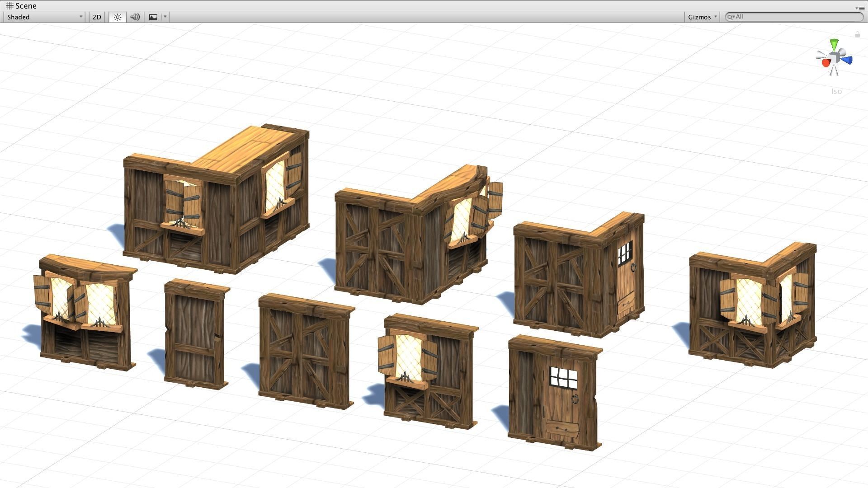This screenshot has width=868, height=488.
Task: Open the Scene tab context menu icon
Action: click(859, 8)
